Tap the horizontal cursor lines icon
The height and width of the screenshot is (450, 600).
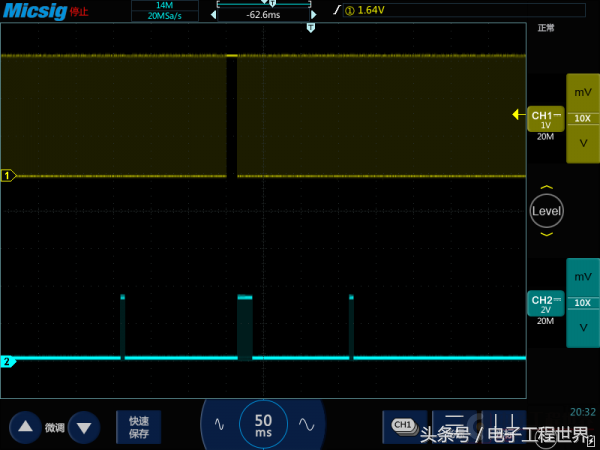(454, 427)
